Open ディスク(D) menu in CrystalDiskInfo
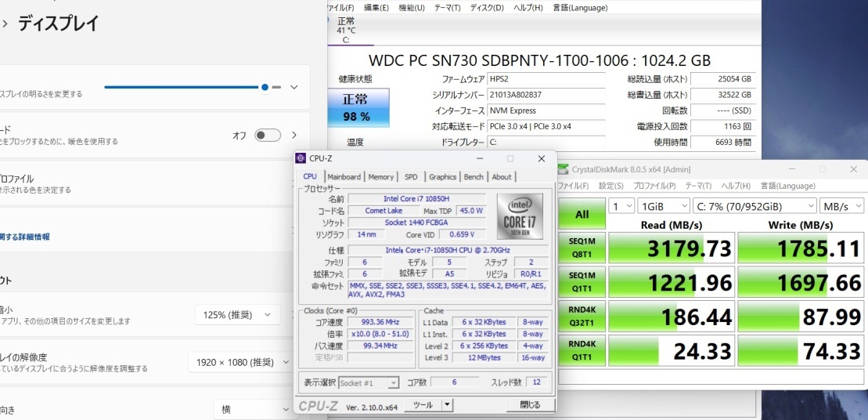868x420 pixels. [487, 8]
